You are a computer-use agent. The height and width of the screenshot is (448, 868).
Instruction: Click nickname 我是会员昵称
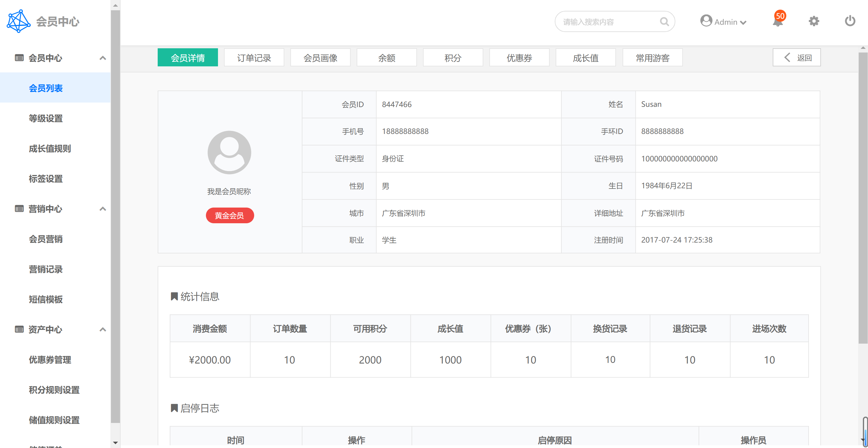(229, 192)
